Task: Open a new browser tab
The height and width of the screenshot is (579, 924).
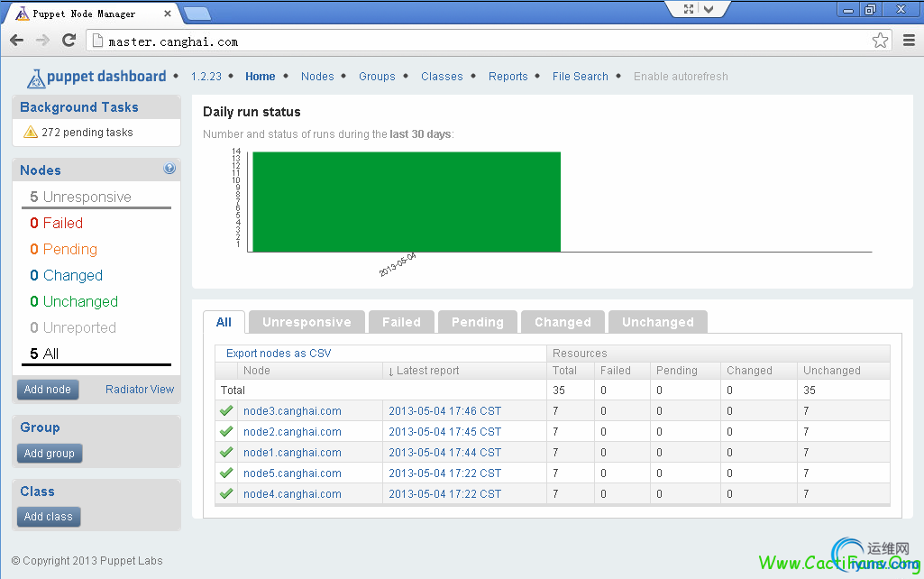Action: click(197, 14)
